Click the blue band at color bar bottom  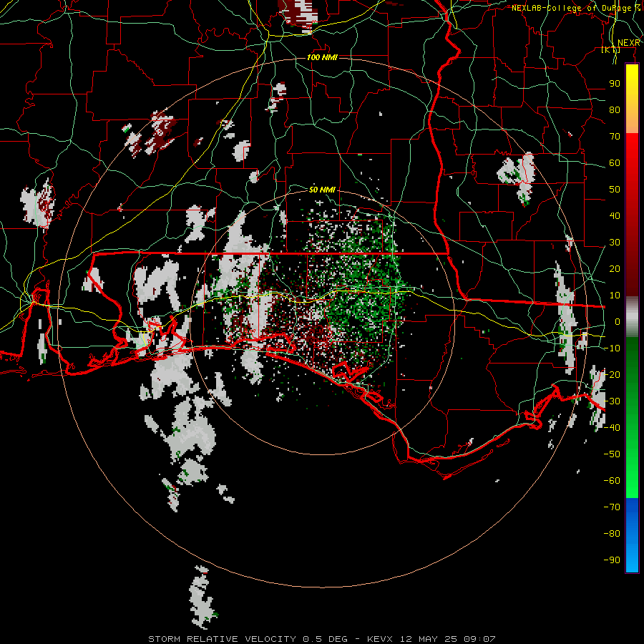click(632, 535)
